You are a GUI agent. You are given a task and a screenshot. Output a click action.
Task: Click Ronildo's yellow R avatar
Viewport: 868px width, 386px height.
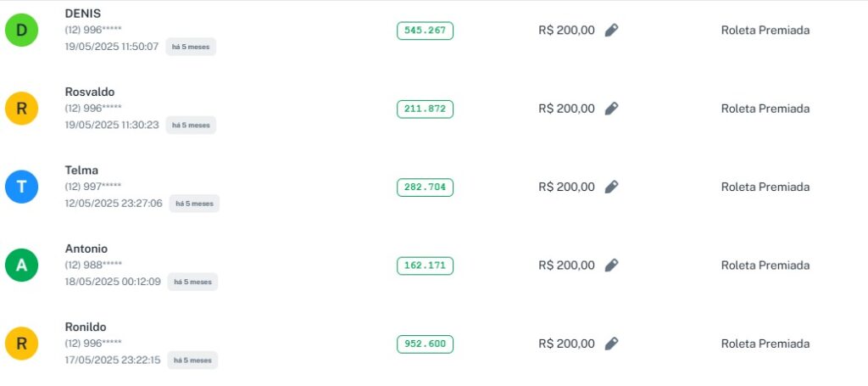(22, 344)
